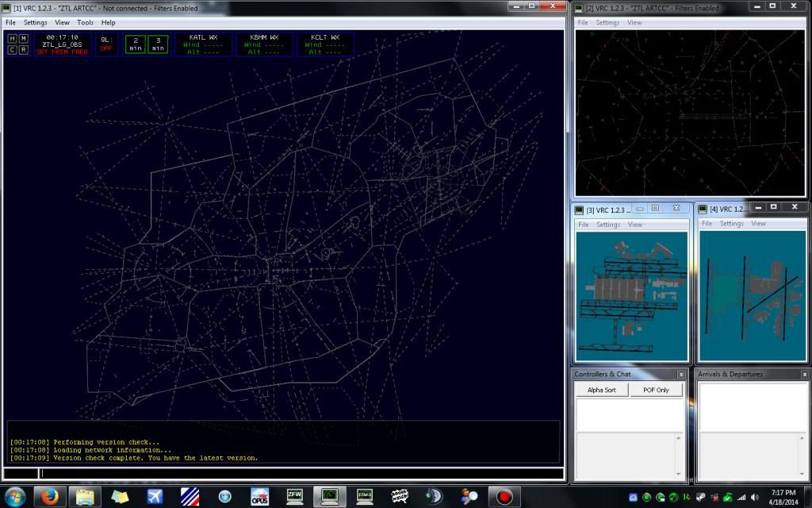
Task: Click the C button in VRC toolbar
Action: [x=12, y=49]
